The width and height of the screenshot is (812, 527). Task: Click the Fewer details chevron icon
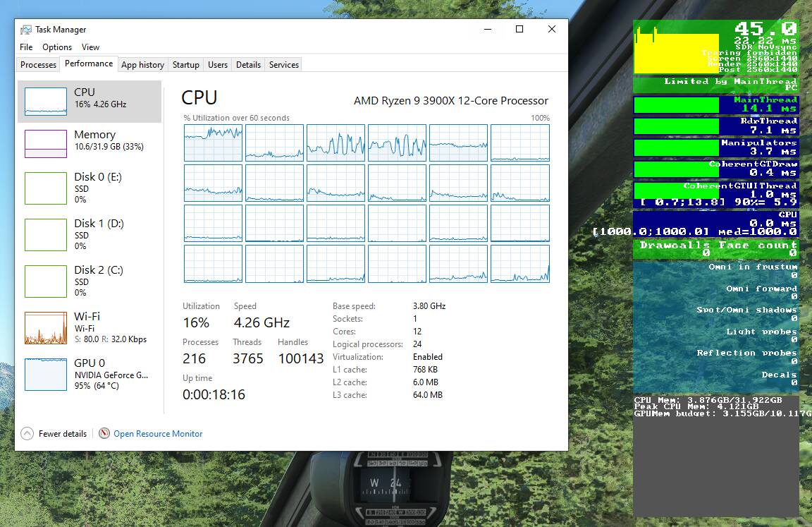27,434
